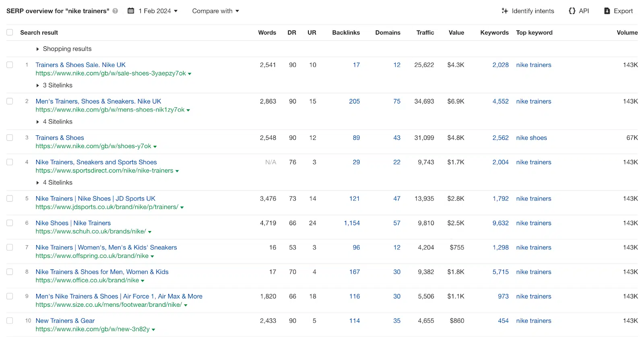Click the Identify intents button
The image size is (644, 337).
pyautogui.click(x=528, y=11)
